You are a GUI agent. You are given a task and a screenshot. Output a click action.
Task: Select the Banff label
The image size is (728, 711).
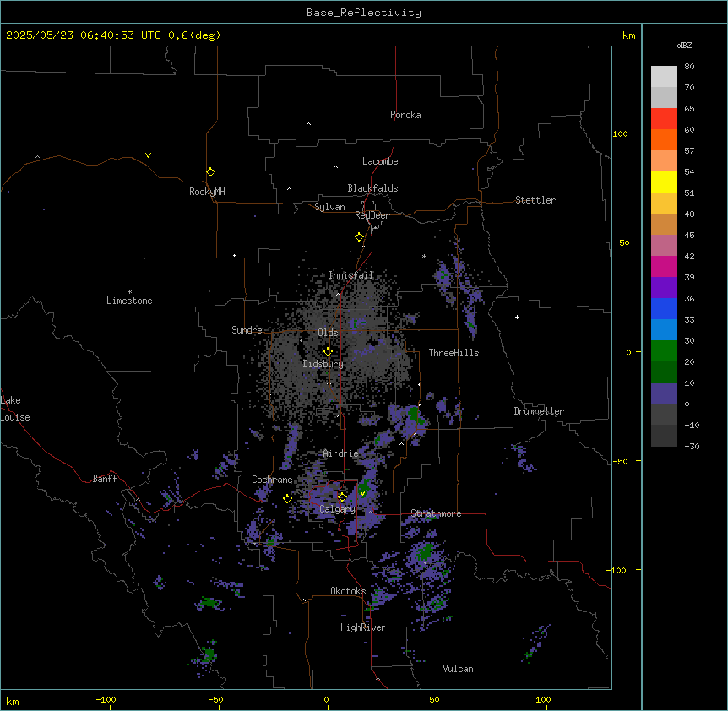point(105,479)
